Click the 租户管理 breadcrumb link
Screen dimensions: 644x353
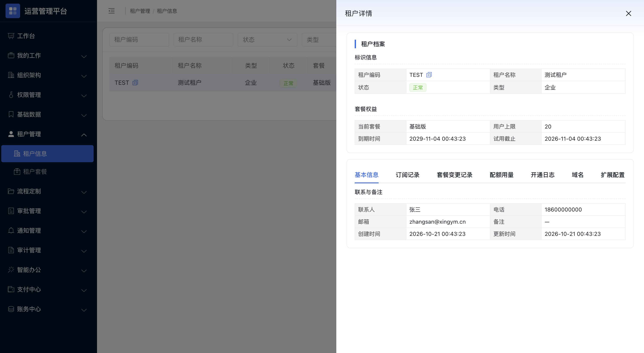(x=140, y=11)
